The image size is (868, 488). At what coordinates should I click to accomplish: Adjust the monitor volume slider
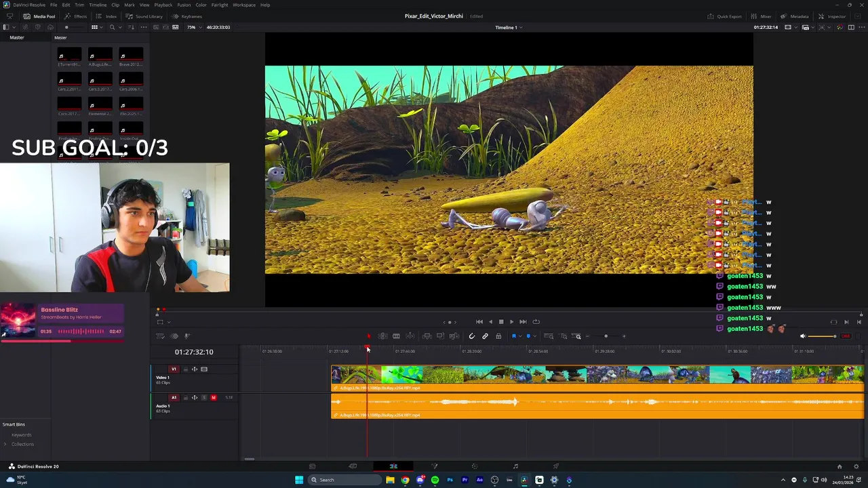(823, 336)
